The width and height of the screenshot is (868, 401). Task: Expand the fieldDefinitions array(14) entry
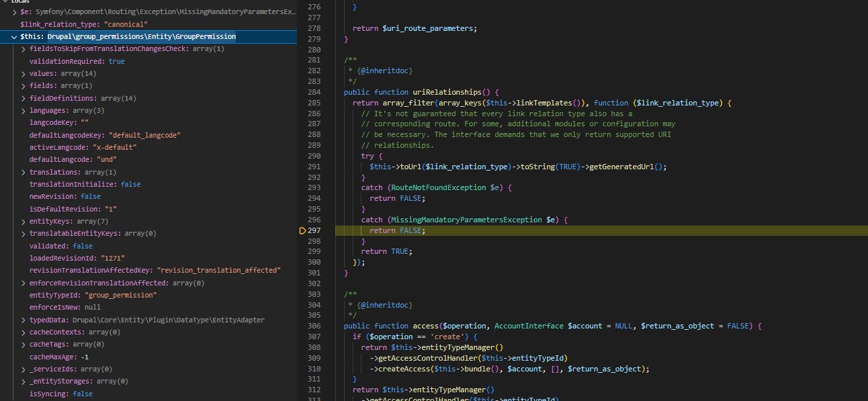coord(24,98)
